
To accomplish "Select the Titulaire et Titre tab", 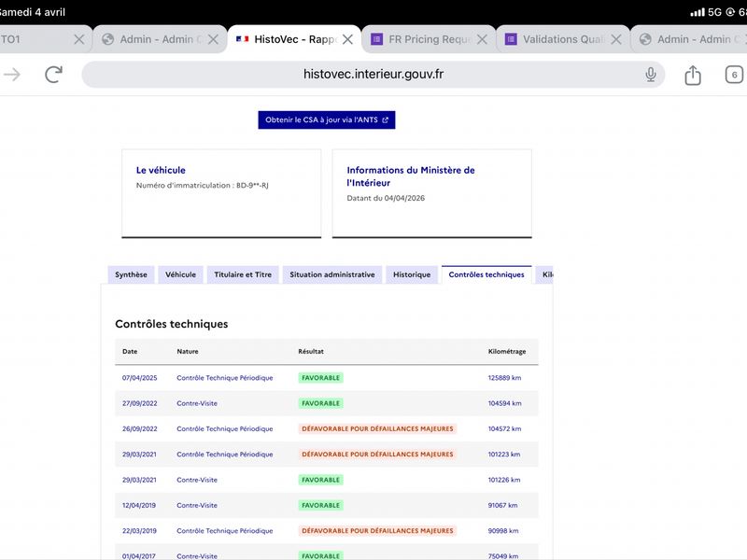I will [243, 274].
